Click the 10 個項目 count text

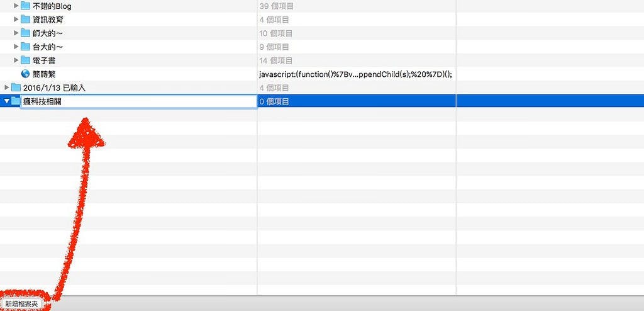click(x=276, y=33)
